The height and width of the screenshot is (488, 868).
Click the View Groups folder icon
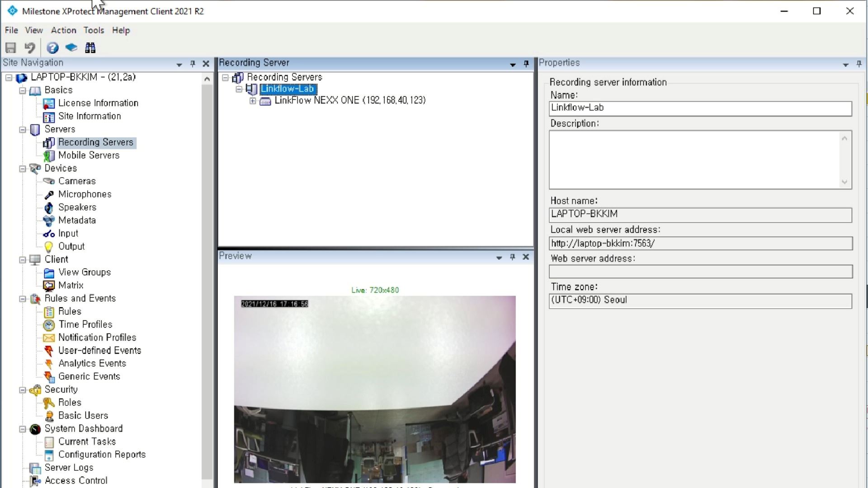pos(49,273)
